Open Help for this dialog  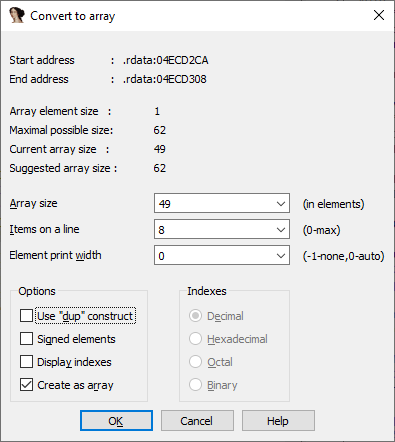coord(278,421)
